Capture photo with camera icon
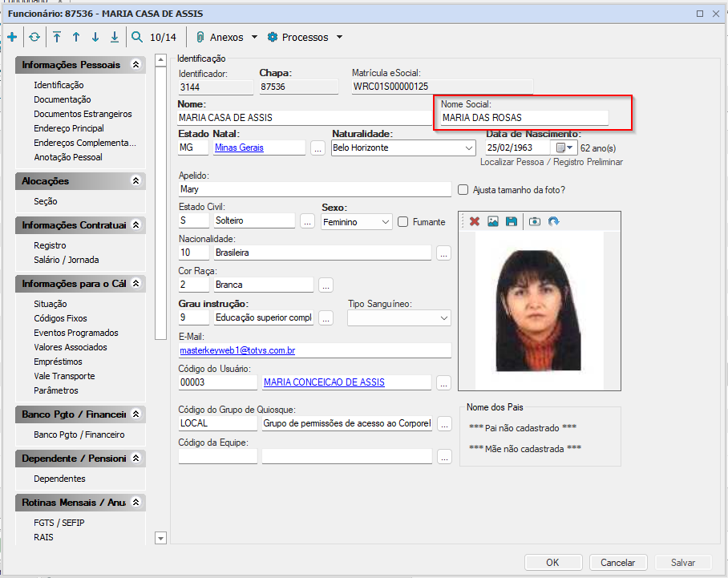 point(535,221)
